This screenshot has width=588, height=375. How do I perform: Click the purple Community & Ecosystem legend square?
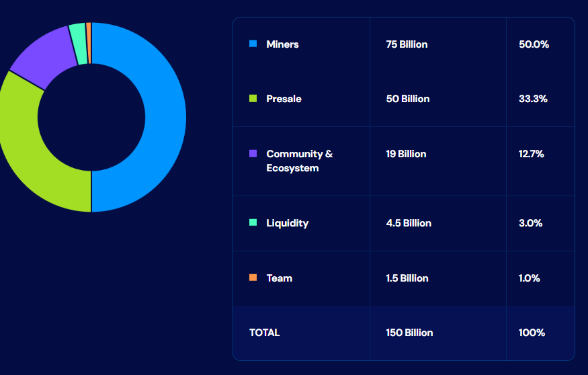click(253, 154)
